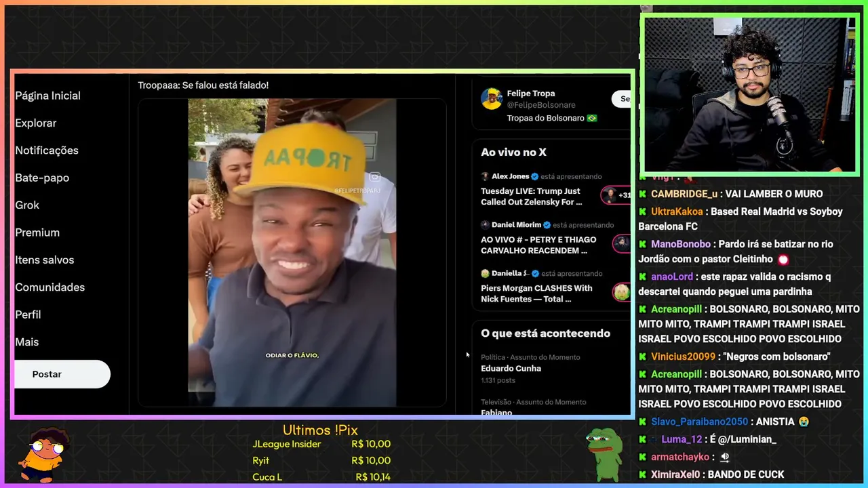Image resolution: width=868 pixels, height=488 pixels.
Task: Click Alex Jones host avatar icon
Action: click(x=485, y=176)
